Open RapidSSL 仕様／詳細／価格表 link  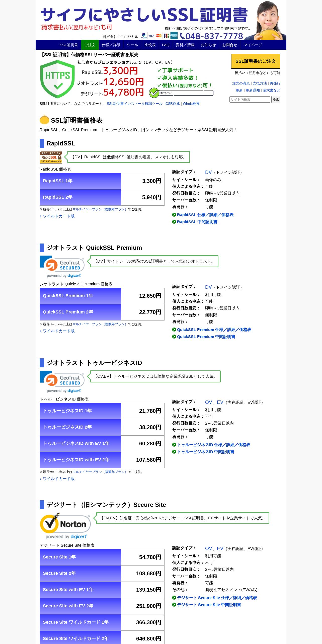[x=205, y=215]
